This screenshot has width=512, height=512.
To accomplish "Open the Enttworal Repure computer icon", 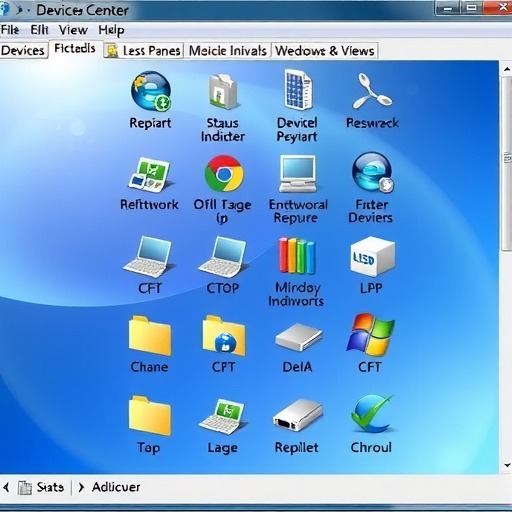I will point(298,173).
